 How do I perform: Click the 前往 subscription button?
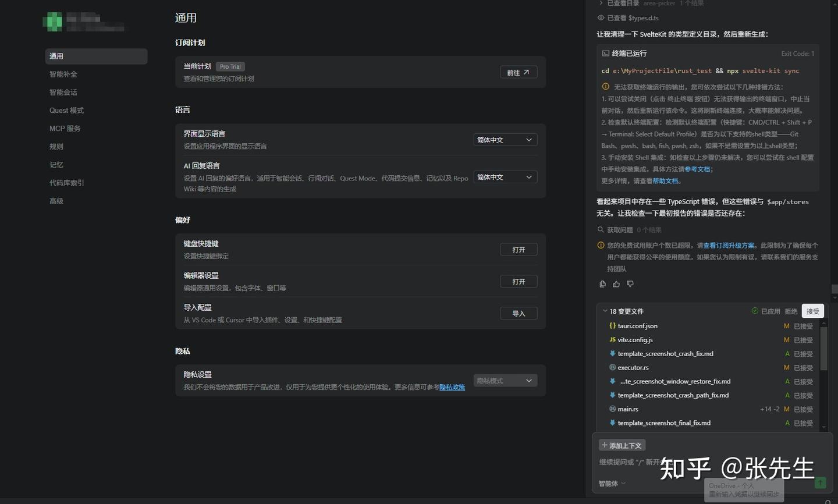(x=518, y=72)
